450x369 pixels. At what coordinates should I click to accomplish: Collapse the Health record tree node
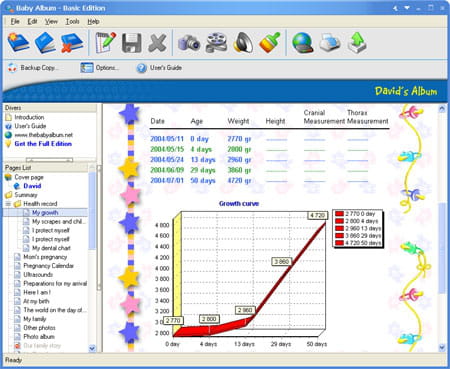click(8, 204)
